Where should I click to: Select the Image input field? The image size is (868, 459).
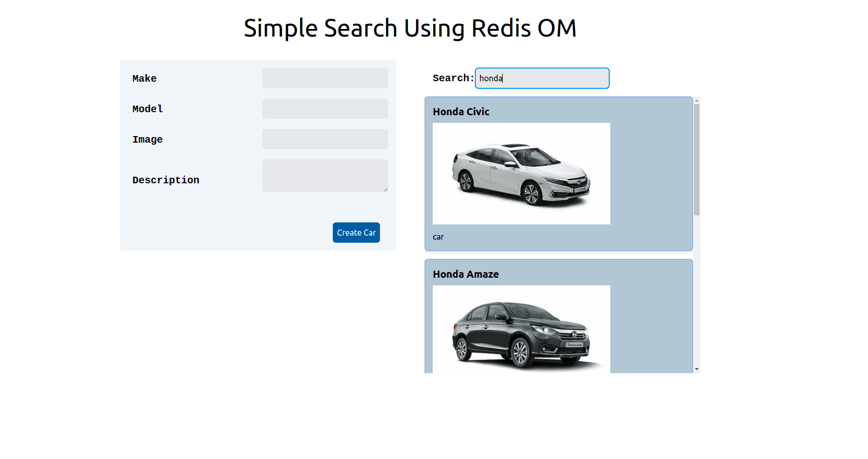(x=325, y=139)
